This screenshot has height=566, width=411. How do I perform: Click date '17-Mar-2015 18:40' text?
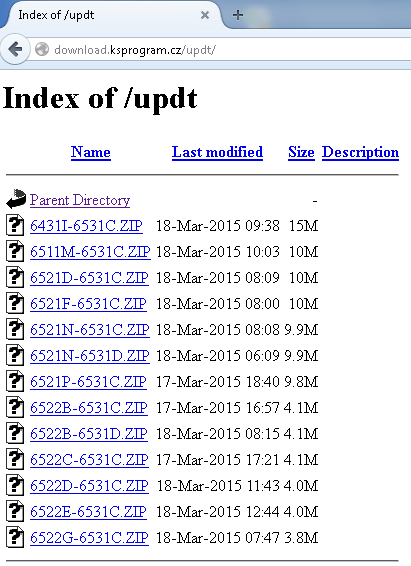pos(218,382)
